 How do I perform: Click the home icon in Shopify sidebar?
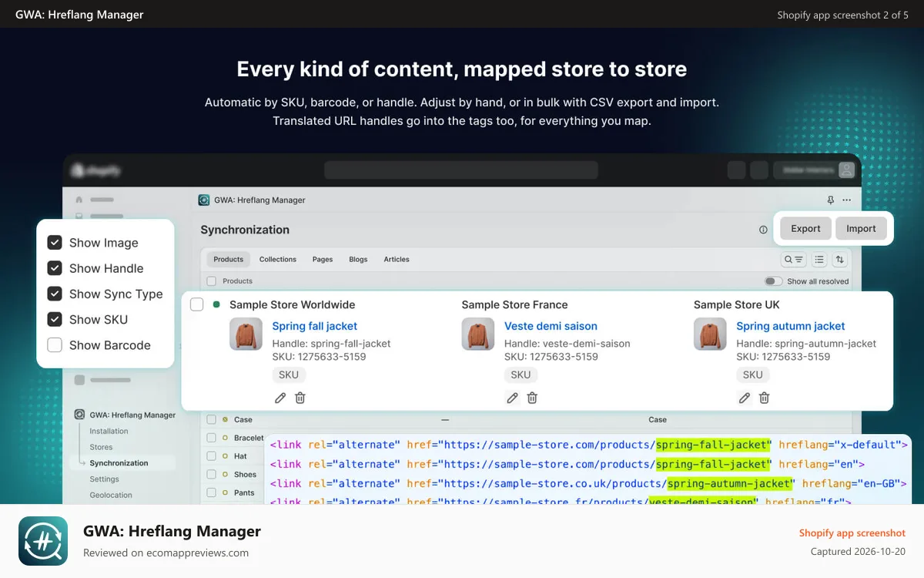[79, 199]
